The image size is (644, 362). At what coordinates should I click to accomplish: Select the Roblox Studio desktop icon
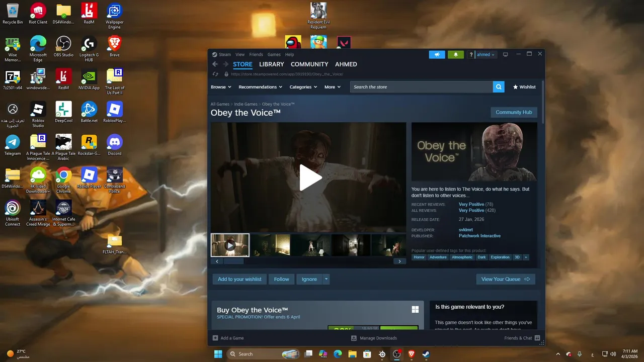[x=38, y=115]
